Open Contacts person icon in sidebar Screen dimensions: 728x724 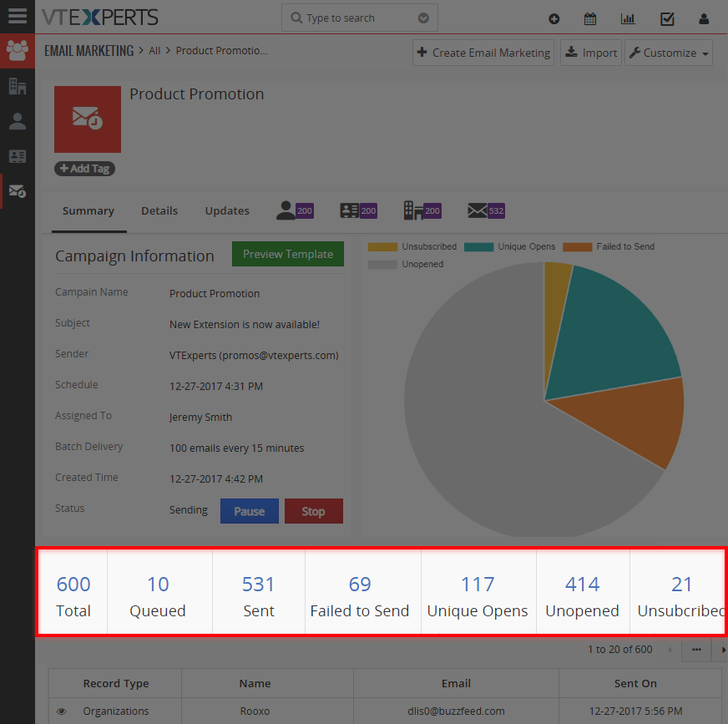pos(18,121)
